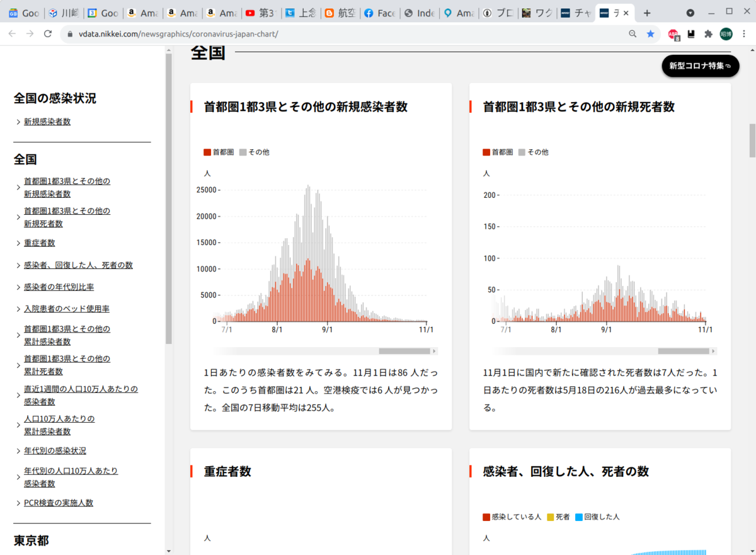Click the tab search down-arrow circle icon
Screen dimensions: 756x555
(x=690, y=13)
